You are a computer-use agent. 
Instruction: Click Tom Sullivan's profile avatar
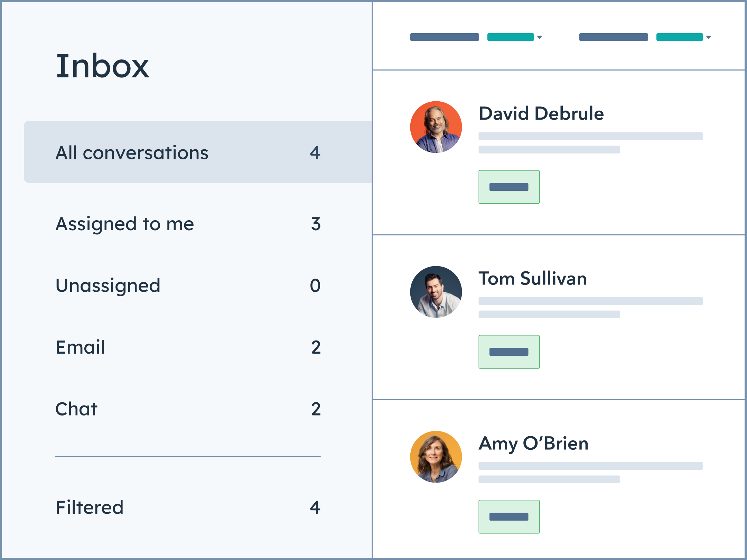[x=436, y=292]
